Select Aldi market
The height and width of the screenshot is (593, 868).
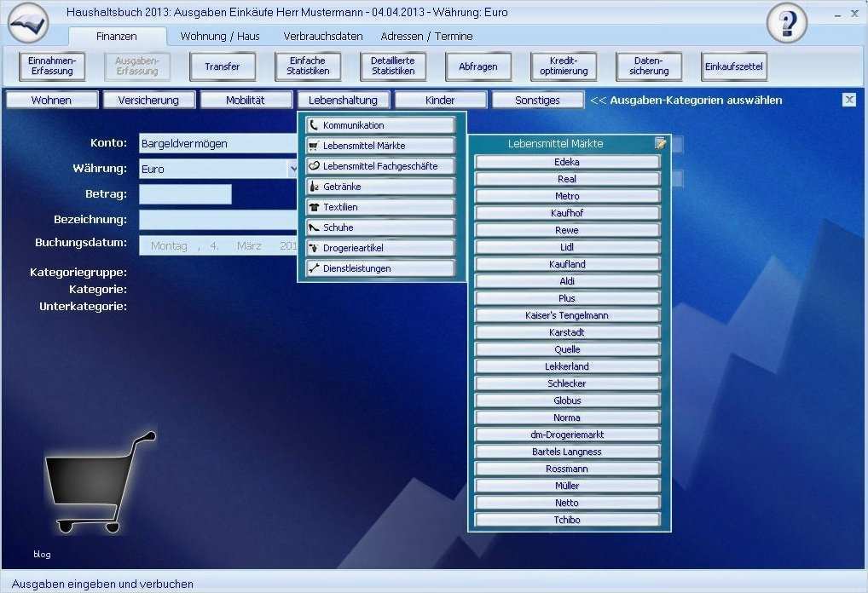click(567, 281)
